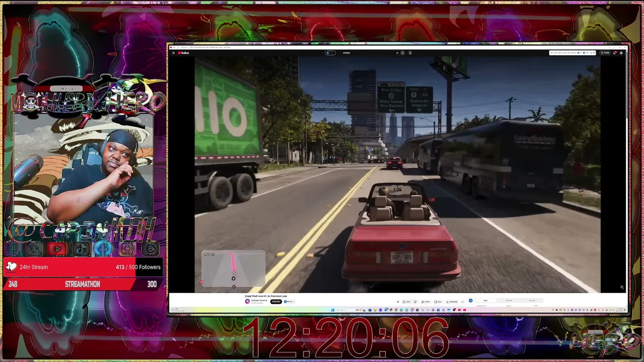Start voice search with the microphone icon

[410, 53]
